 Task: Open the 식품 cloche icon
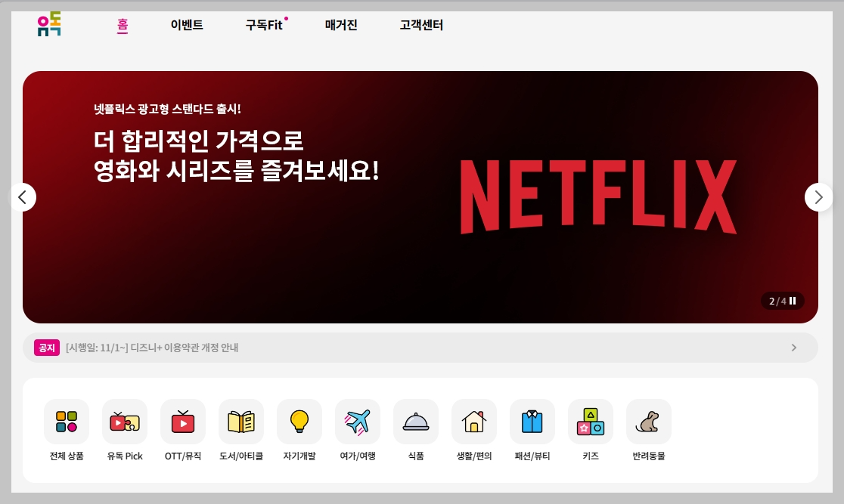pos(415,422)
